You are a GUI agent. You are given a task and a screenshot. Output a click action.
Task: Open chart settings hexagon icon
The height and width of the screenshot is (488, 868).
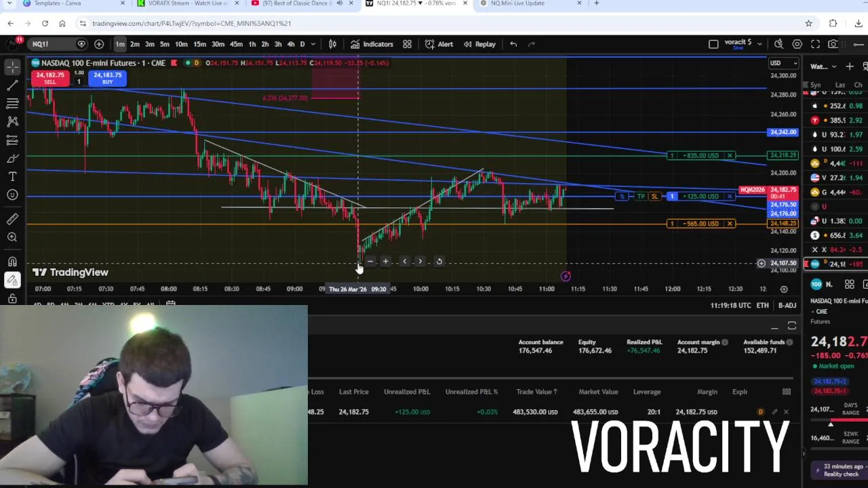[x=797, y=44]
